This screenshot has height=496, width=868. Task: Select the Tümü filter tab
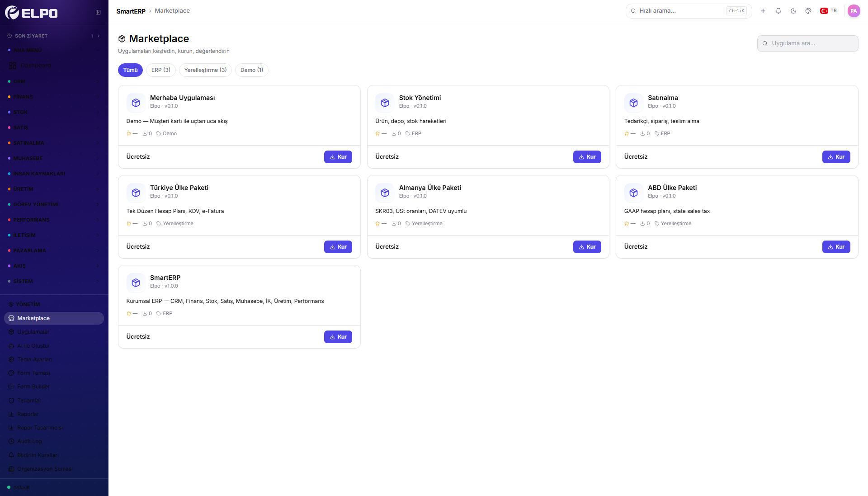130,70
